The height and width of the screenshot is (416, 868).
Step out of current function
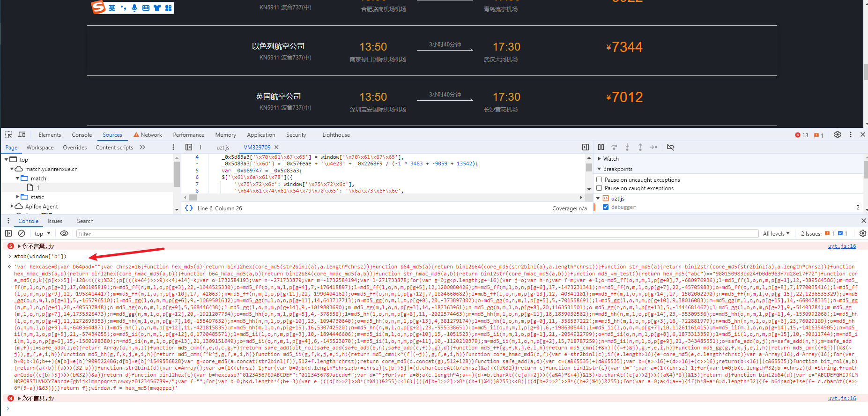[640, 147]
